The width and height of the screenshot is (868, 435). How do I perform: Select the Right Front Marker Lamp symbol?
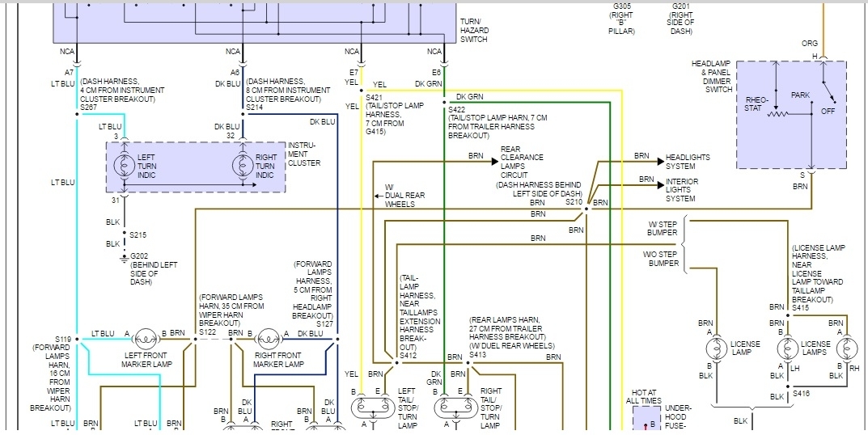[271, 339]
